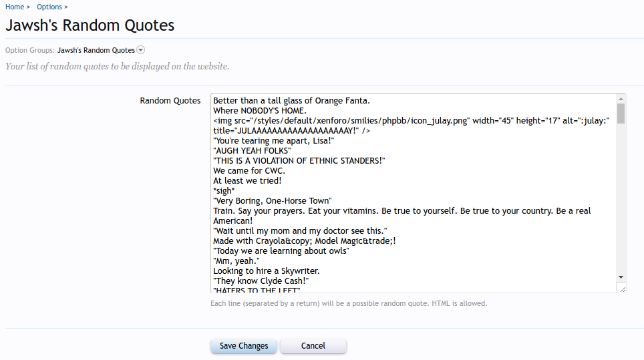Click the 'We came for CWC.' line
Screen dimensions: 644x360
[x=249, y=171]
